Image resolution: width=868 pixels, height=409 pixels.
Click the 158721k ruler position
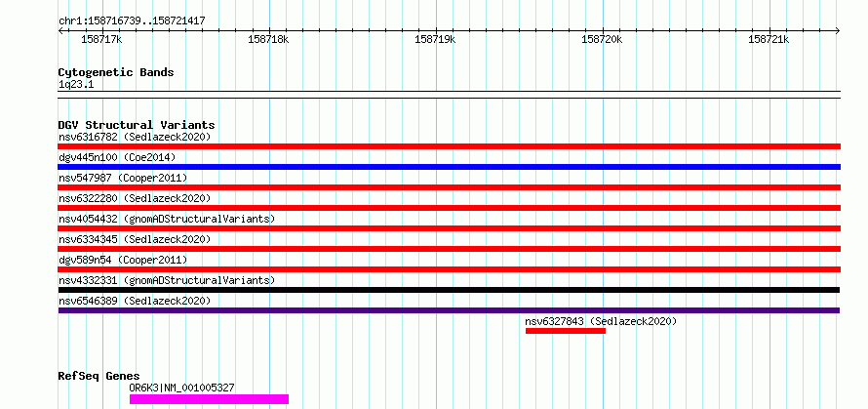[x=769, y=39]
